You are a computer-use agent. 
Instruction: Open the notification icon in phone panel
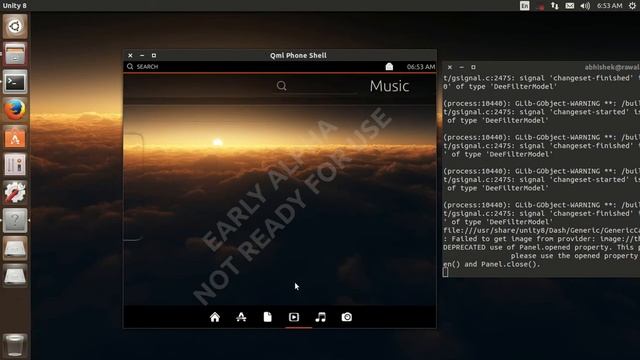389,67
